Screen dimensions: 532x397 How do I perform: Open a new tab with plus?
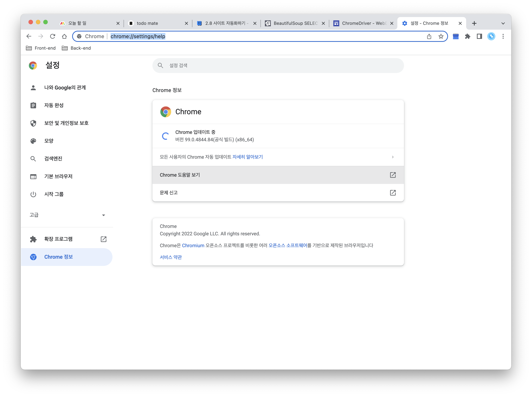474,23
